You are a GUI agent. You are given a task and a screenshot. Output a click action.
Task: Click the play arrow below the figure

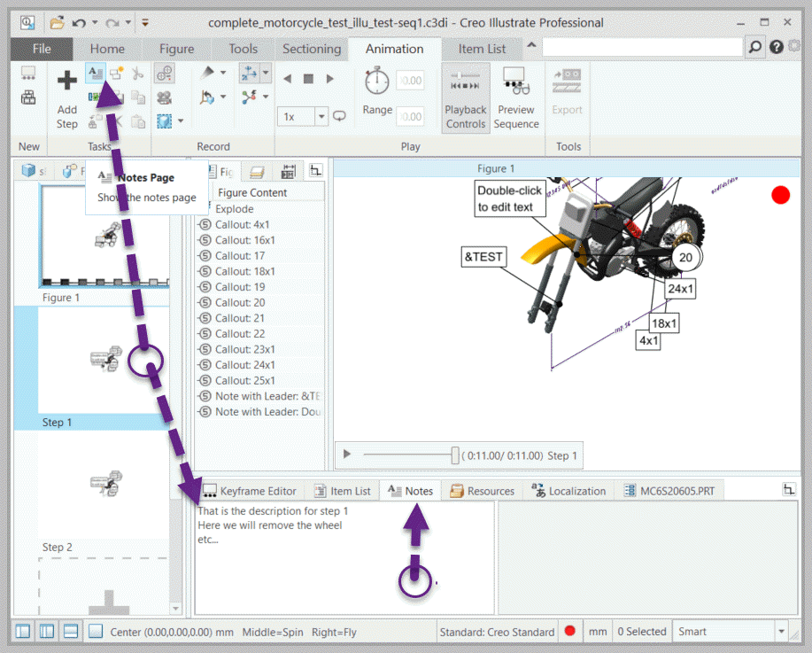347,455
